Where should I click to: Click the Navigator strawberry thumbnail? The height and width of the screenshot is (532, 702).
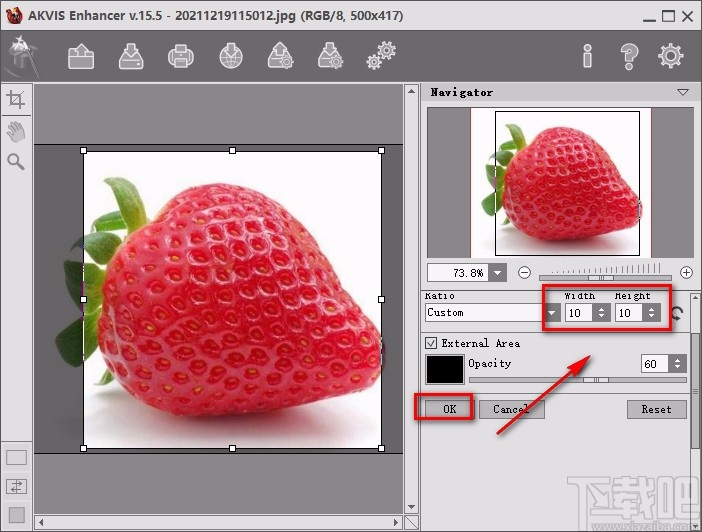(561, 183)
